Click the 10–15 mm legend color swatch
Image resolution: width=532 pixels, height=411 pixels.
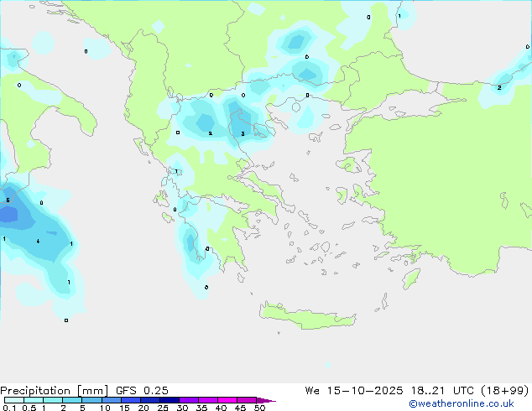(111, 400)
